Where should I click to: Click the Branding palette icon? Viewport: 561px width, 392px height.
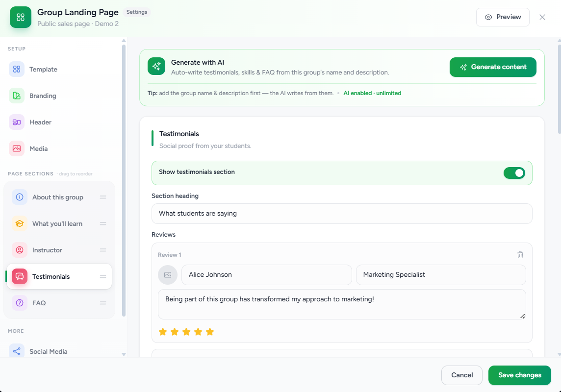click(x=17, y=96)
